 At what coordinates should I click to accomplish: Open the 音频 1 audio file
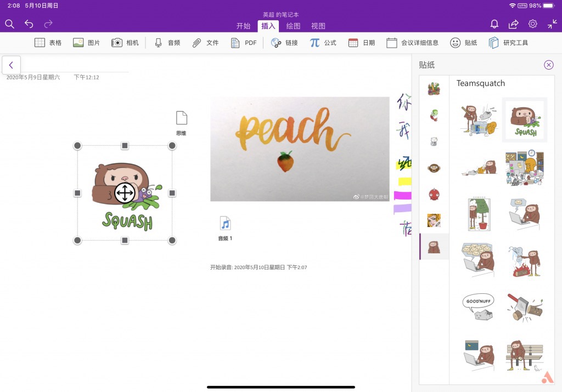[225, 229]
